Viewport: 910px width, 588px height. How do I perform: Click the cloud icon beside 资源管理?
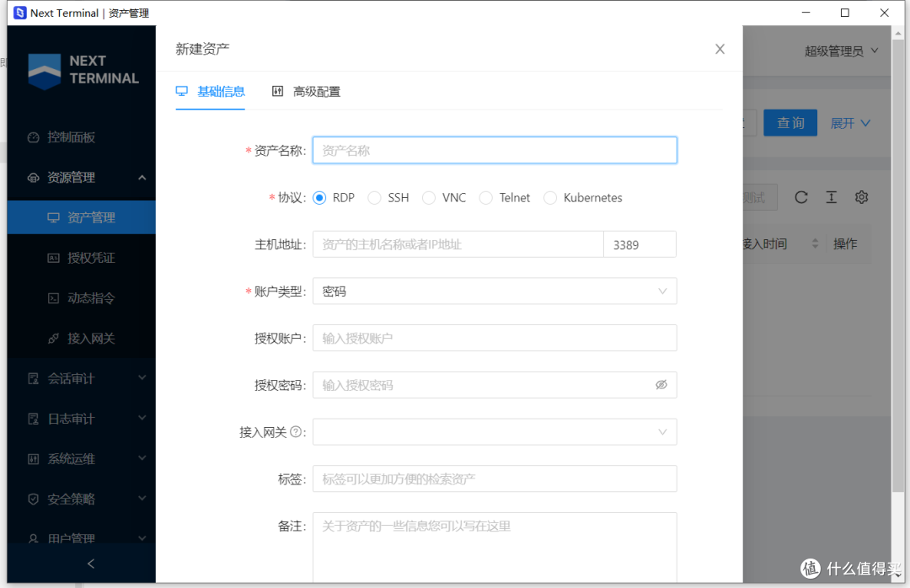pos(33,178)
